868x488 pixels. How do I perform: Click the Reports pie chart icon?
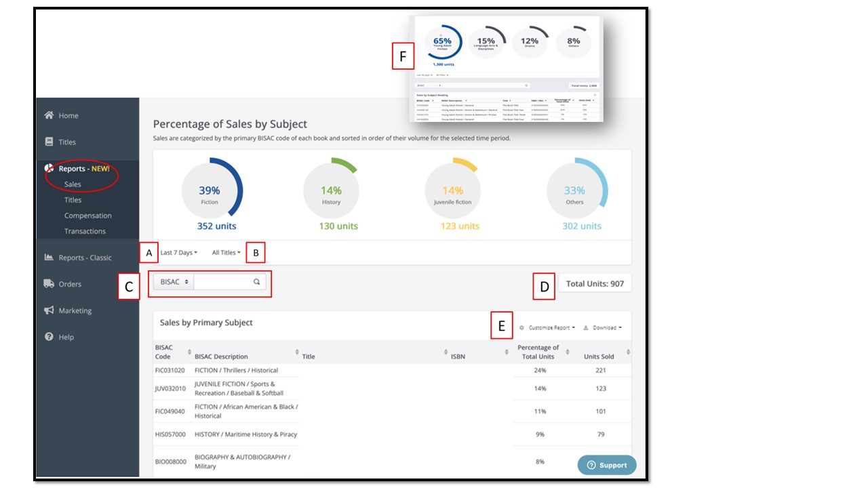point(49,168)
